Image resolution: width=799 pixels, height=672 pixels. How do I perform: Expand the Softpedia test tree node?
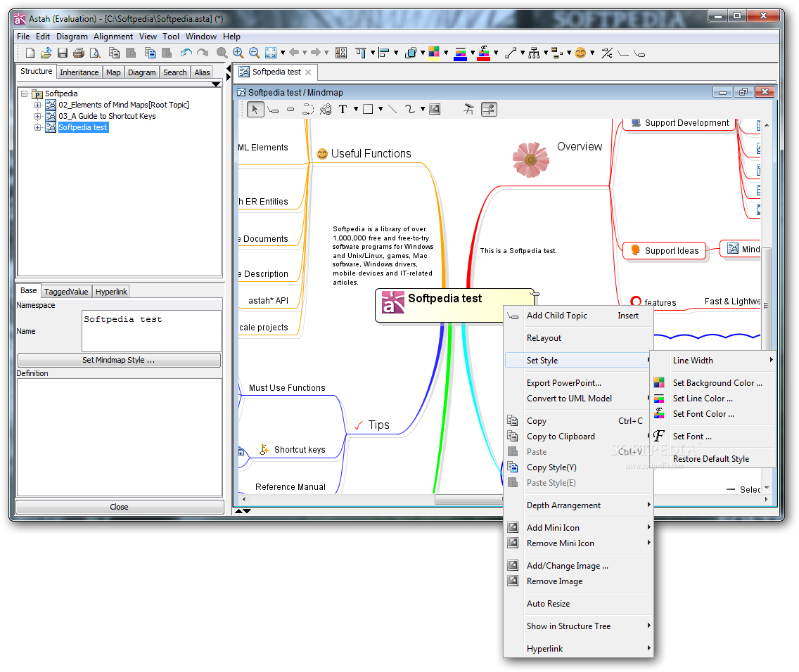coord(37,127)
